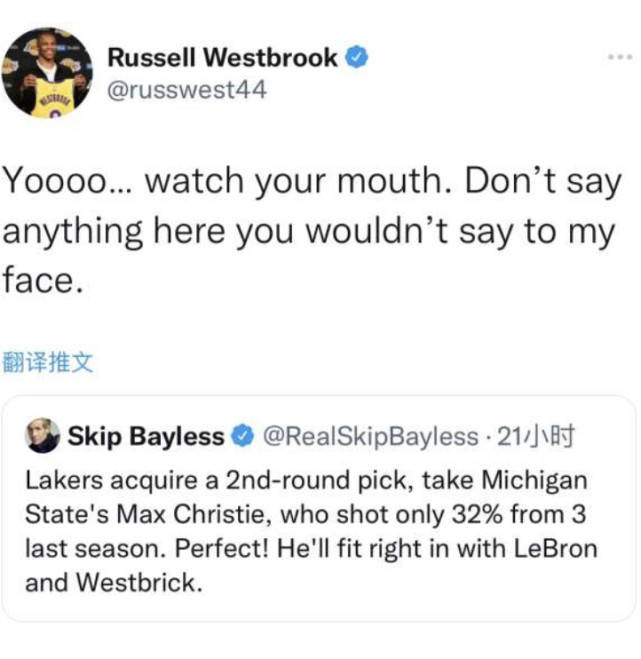The width and height of the screenshot is (641, 659).
Task: Click the 'Yoooo... watch your mouth' tweet line
Action: (311, 181)
